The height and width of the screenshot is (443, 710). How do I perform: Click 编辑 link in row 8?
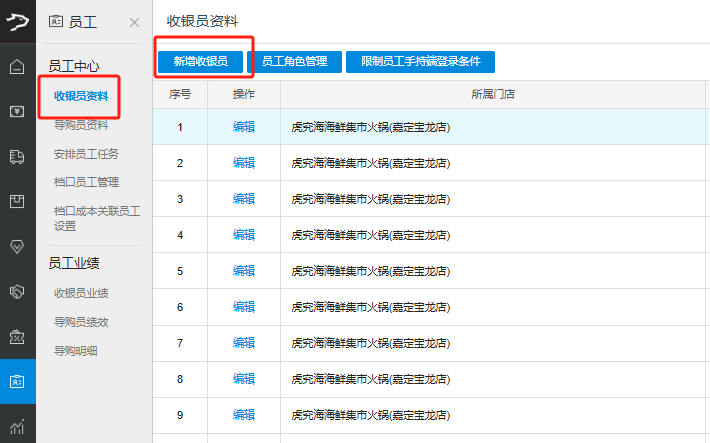point(244,379)
